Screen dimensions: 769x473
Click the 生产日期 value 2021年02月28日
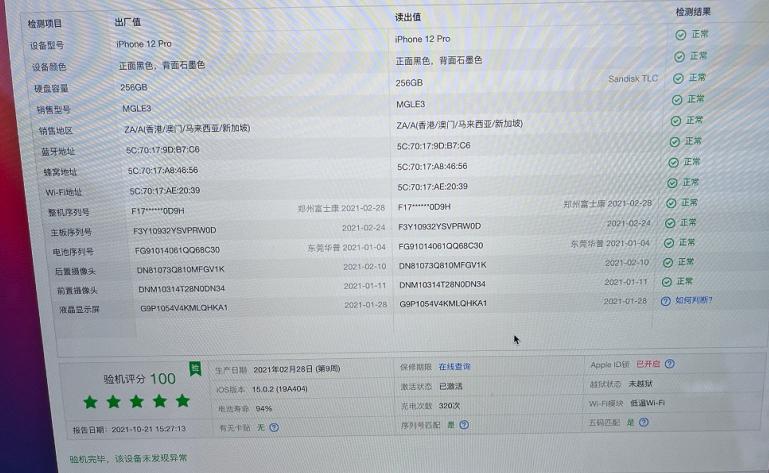pos(297,369)
